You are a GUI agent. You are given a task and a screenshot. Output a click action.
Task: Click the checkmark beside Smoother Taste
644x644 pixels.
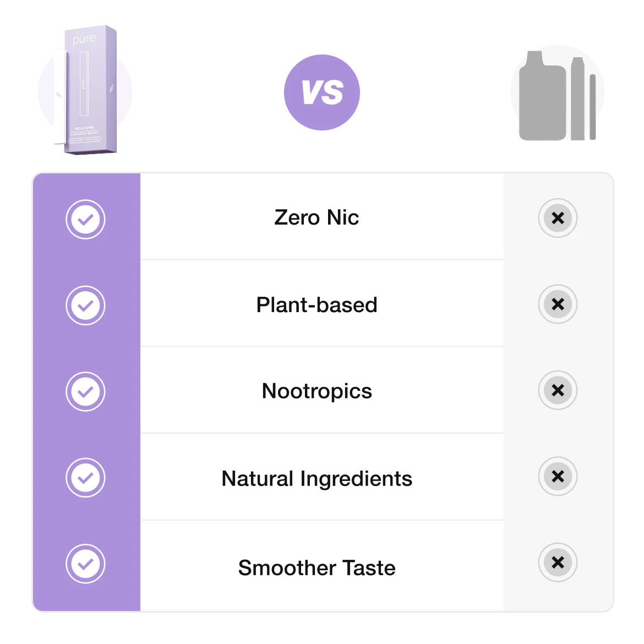(x=85, y=564)
